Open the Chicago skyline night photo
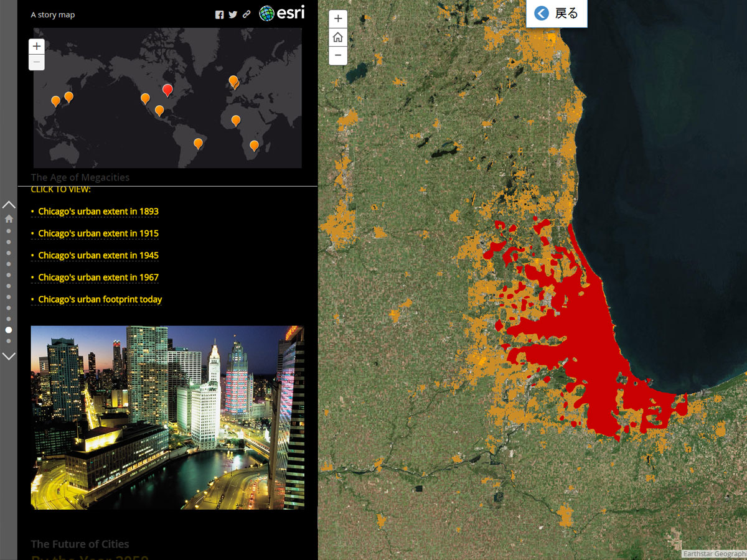Viewport: 747px width, 560px height. tap(167, 417)
